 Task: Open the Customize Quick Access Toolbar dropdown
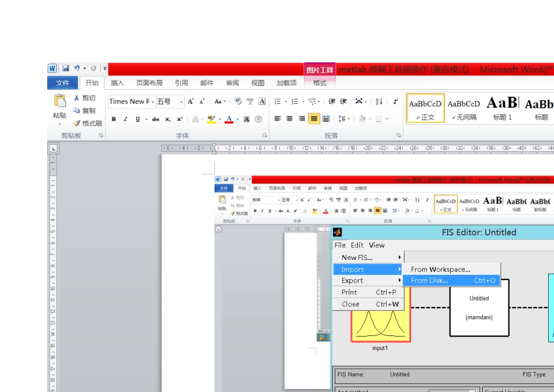105,68
